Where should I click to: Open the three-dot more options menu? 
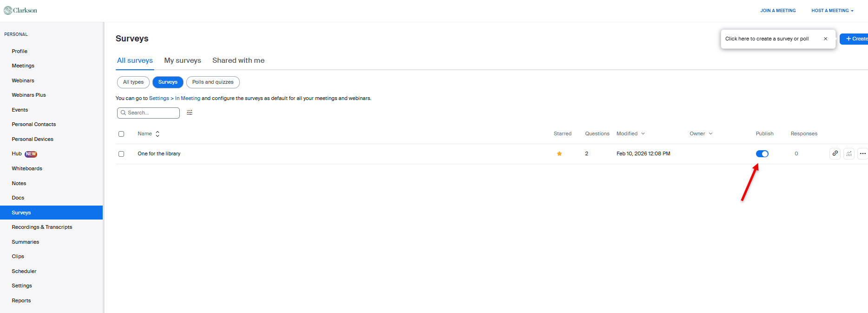[863, 153]
